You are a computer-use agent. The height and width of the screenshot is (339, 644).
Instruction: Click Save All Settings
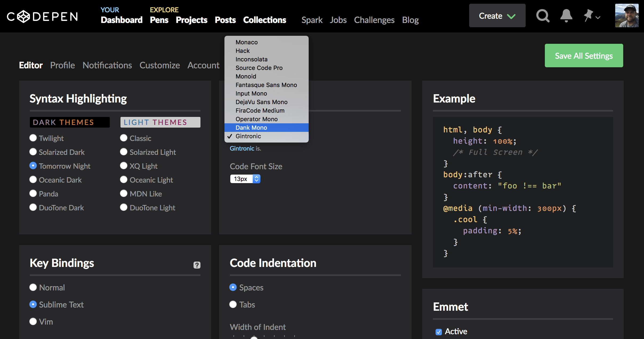583,56
